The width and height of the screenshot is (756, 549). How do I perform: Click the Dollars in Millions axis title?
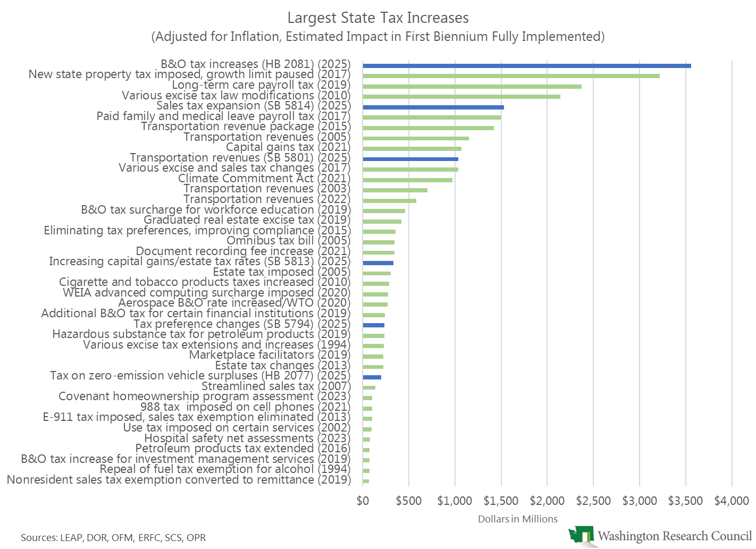click(518, 519)
